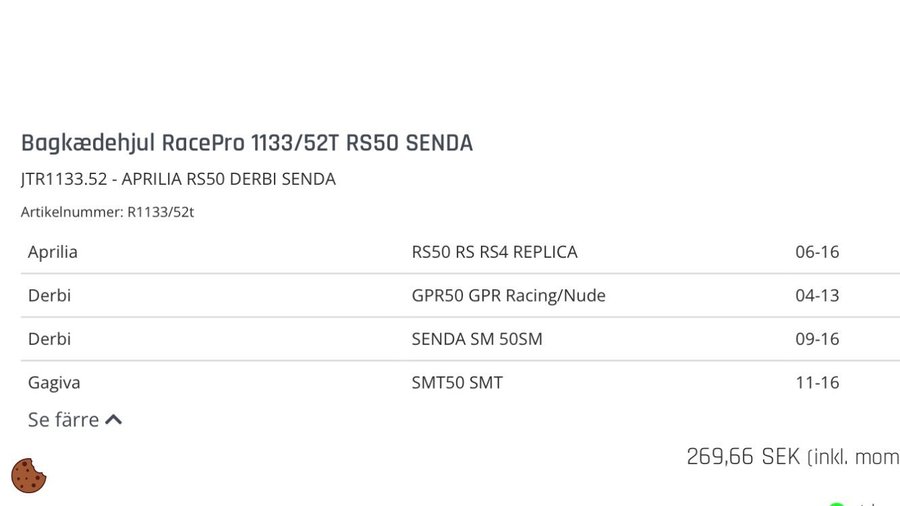Click the green stock status dot
The image size is (900, 506).
[836, 503]
